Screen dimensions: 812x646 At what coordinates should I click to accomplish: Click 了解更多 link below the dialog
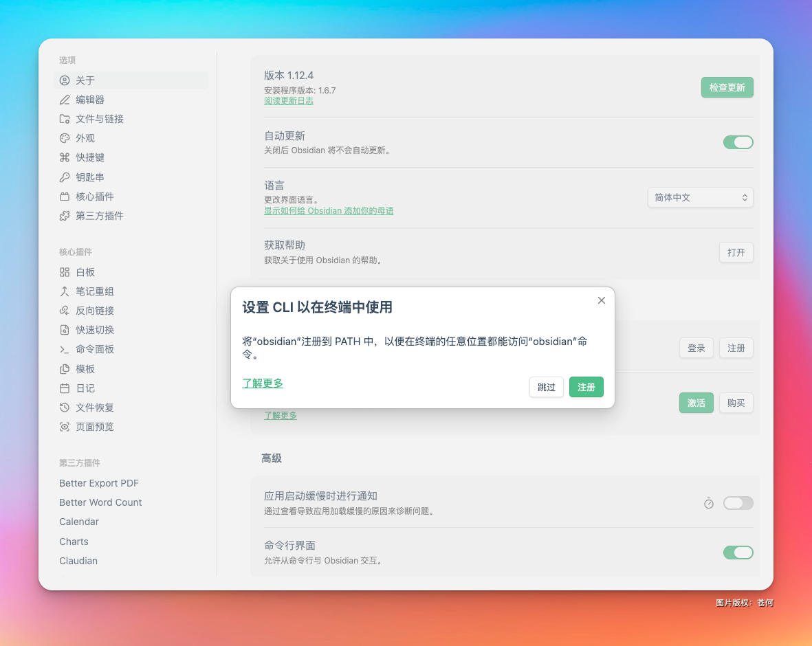point(280,415)
